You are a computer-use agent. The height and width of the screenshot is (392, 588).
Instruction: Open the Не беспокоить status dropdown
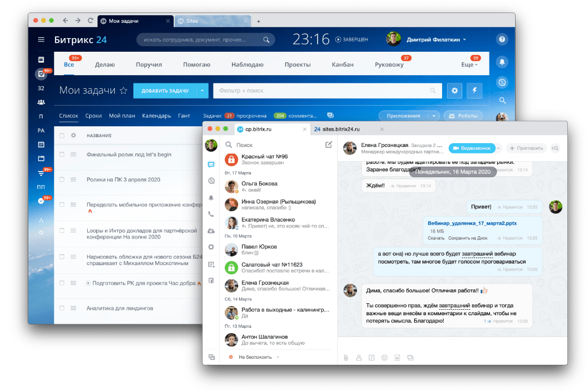[255, 357]
